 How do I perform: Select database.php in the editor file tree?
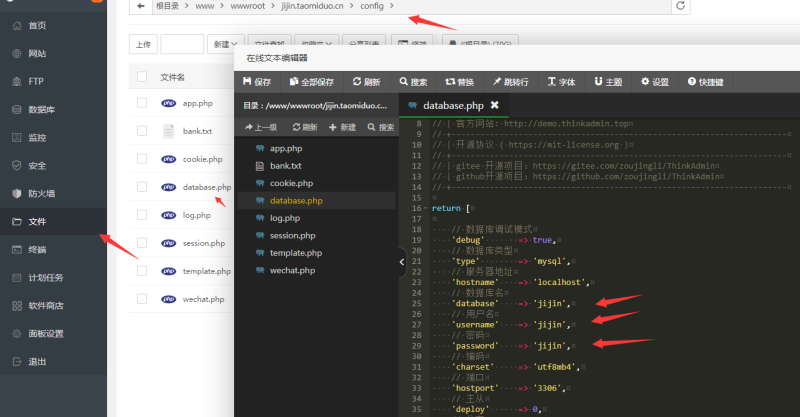coord(296,201)
